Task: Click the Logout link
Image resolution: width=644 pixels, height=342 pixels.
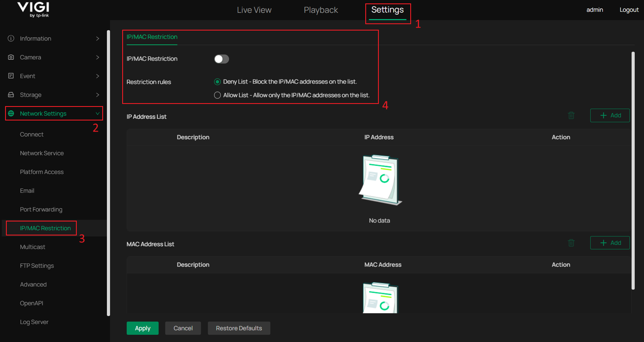Action: coord(629,10)
